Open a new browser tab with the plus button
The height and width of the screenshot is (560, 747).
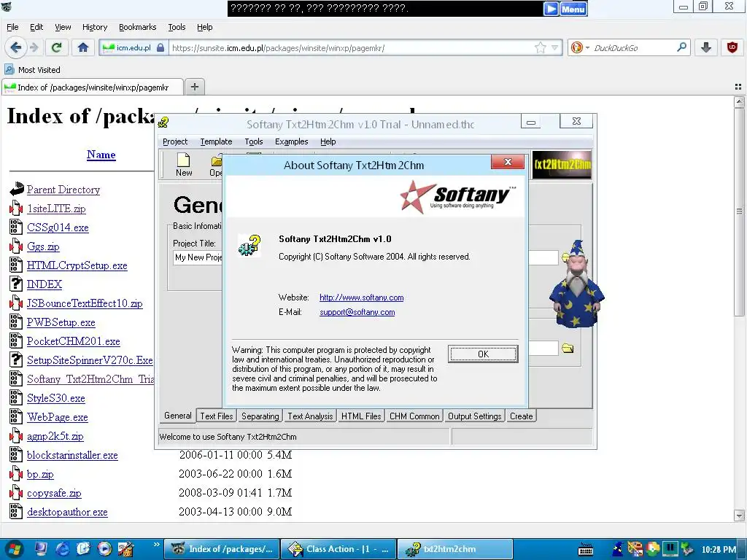pyautogui.click(x=194, y=87)
